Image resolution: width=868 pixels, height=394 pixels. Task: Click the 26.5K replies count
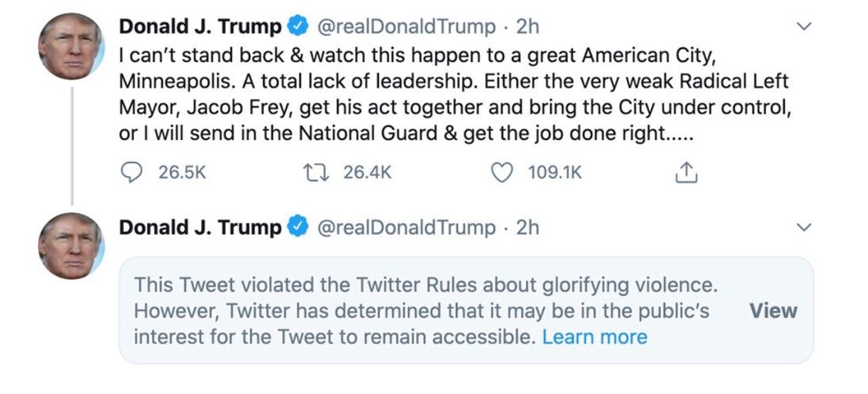pyautogui.click(x=182, y=173)
